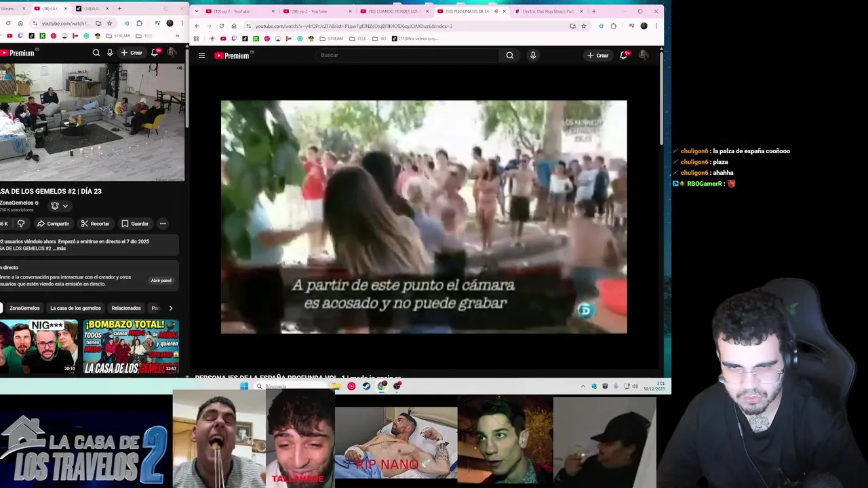Open extensions puzzle icon in right browser
This screenshot has width=868, height=488.
click(x=614, y=26)
